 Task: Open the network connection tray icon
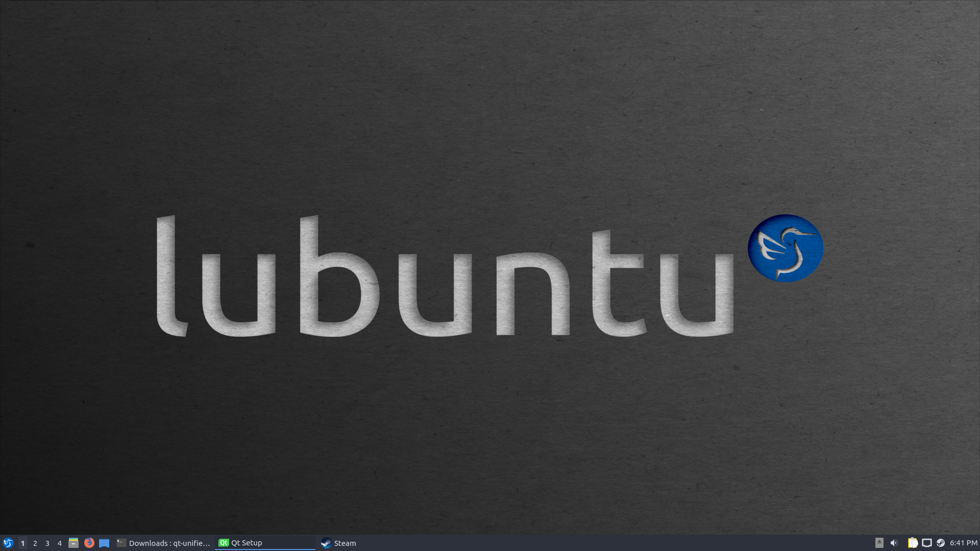(x=927, y=543)
